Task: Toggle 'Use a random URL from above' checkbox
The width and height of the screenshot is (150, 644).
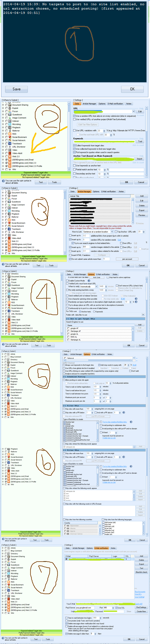Action: [74, 116]
